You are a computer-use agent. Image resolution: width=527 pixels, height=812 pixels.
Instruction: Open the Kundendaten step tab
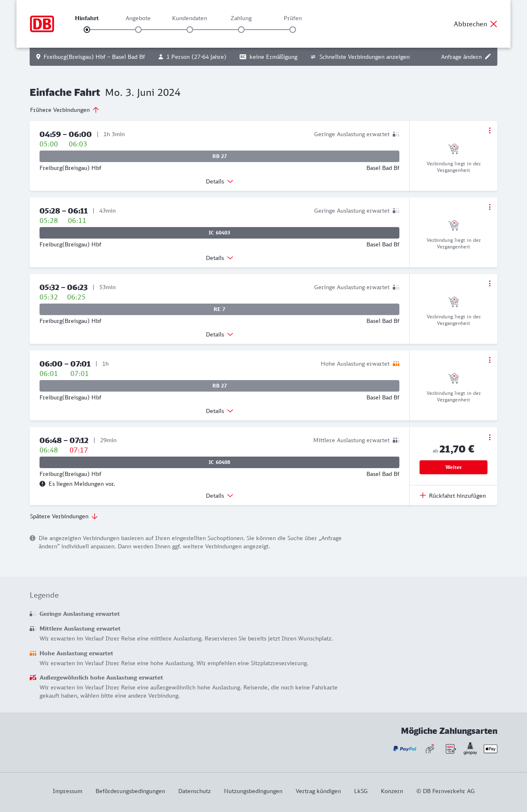[x=189, y=18]
